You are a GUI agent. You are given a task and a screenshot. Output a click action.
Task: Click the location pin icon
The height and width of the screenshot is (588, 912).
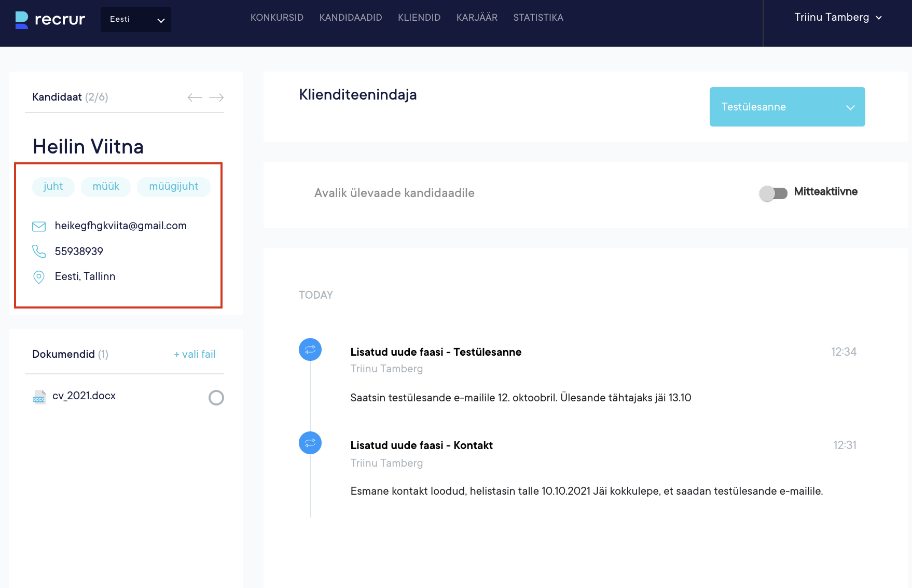(39, 277)
